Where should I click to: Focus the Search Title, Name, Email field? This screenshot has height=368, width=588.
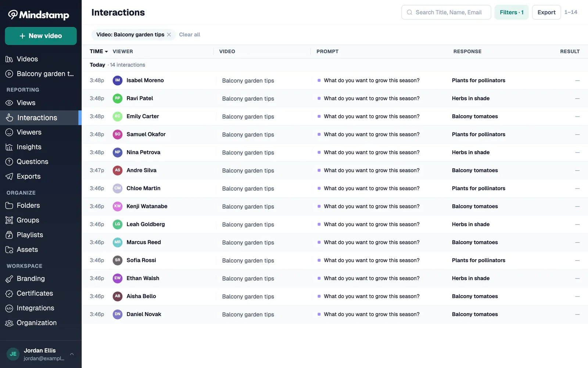tap(446, 12)
